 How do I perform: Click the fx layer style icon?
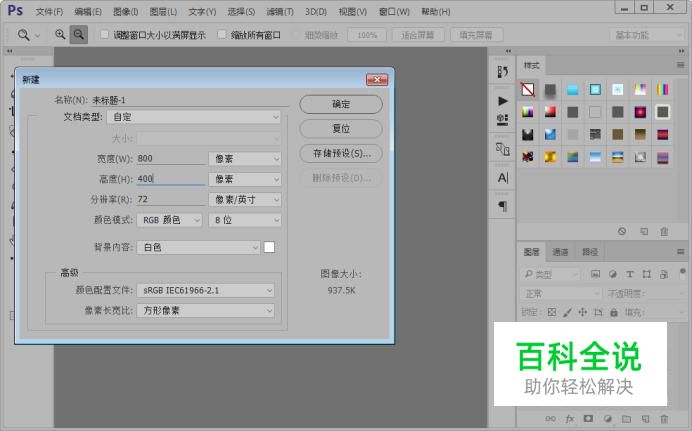[x=569, y=418]
